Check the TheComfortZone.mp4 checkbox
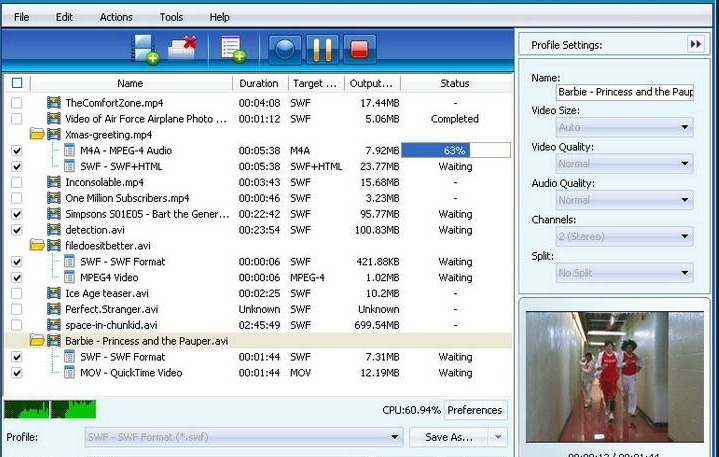 16,103
